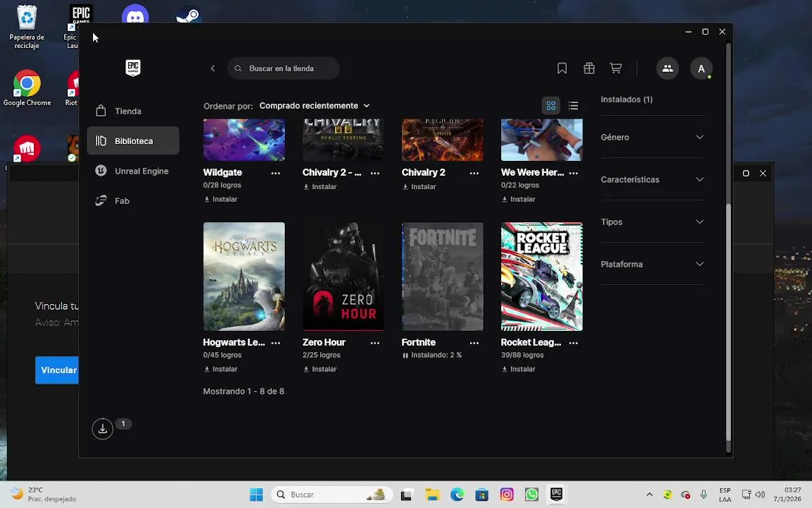This screenshot has width=812, height=508.
Task: Open the Fortnite cover thumbnail
Action: coord(443,277)
